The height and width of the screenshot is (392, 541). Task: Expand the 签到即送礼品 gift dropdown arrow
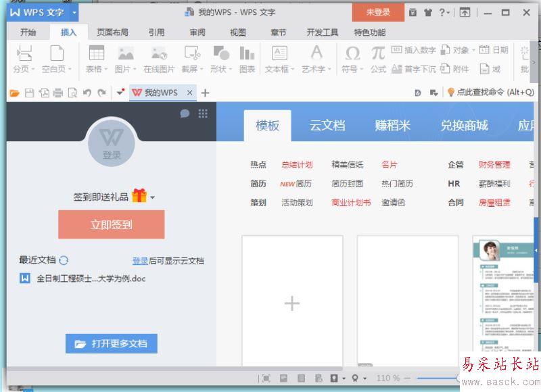coord(153,197)
